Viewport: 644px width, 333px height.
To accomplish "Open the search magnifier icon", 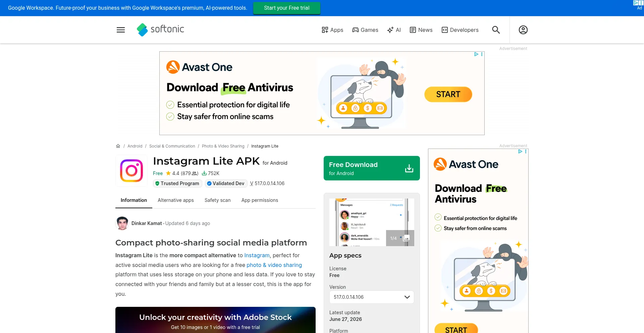I will (496, 30).
